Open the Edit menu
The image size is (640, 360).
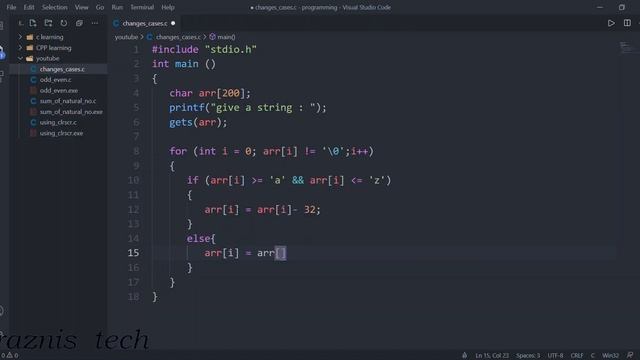click(x=29, y=7)
